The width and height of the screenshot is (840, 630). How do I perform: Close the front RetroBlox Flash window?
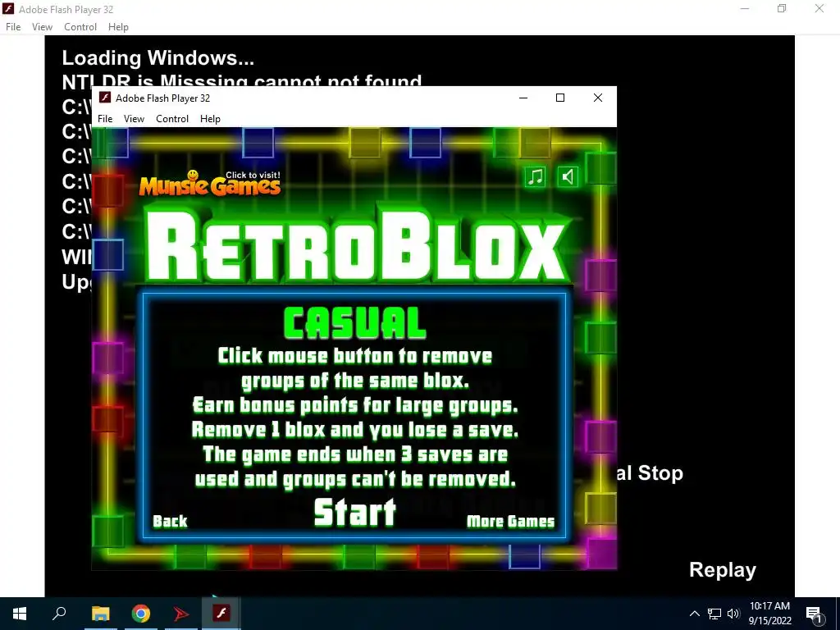[x=598, y=98]
